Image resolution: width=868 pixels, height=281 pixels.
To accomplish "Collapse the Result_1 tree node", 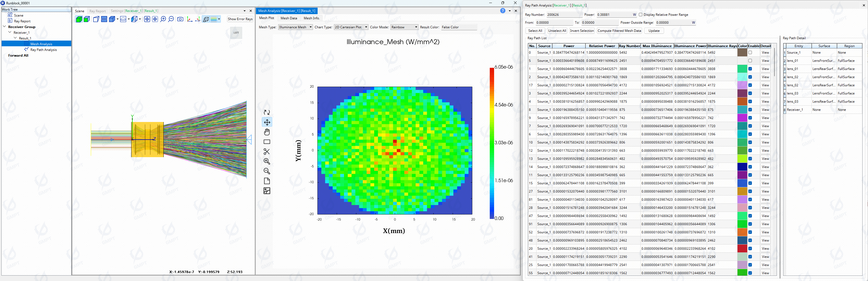I will [x=15, y=38].
